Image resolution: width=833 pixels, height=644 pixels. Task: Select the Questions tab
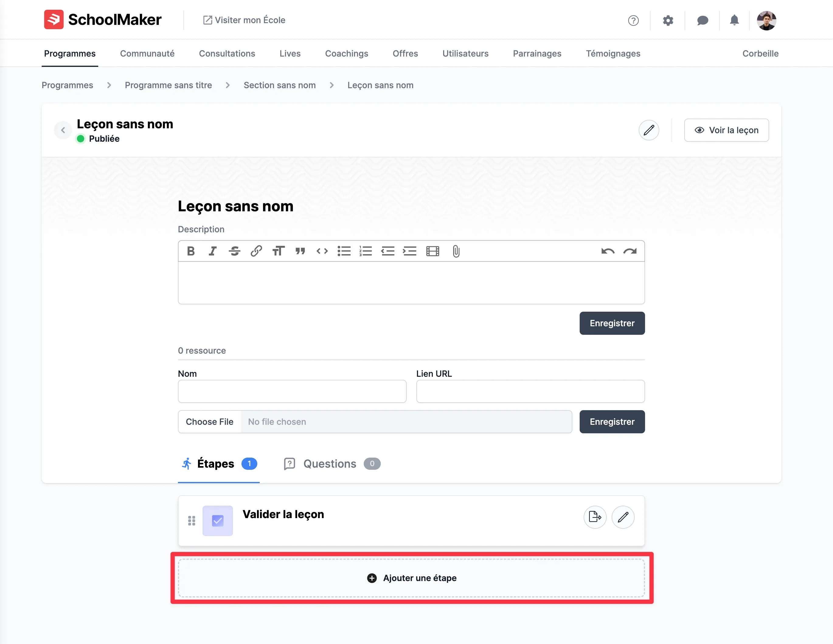pyautogui.click(x=332, y=463)
